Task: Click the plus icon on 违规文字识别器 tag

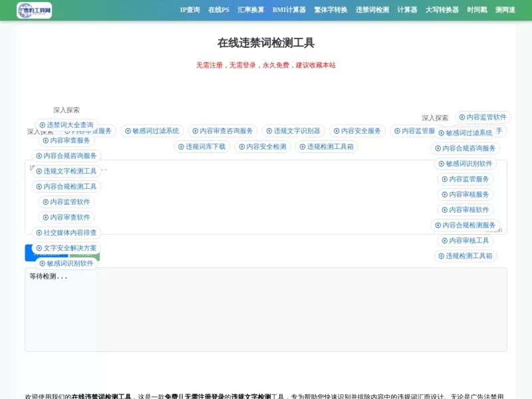Action: click(269, 130)
